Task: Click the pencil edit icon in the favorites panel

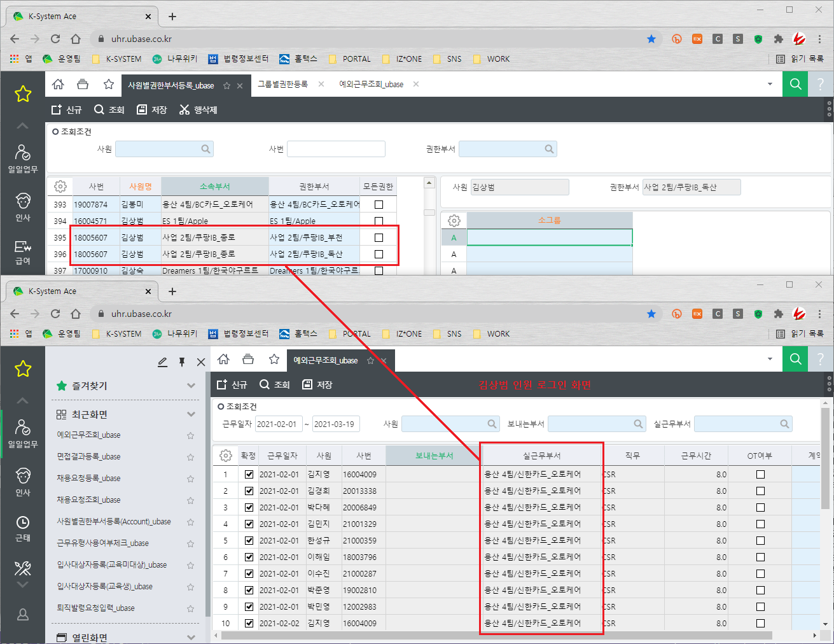Action: tap(163, 362)
